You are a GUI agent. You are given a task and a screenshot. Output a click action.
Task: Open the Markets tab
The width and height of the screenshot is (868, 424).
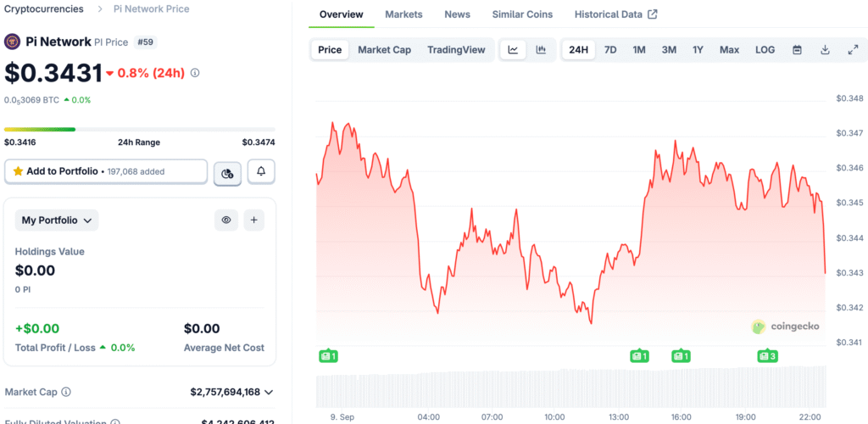[x=403, y=14]
